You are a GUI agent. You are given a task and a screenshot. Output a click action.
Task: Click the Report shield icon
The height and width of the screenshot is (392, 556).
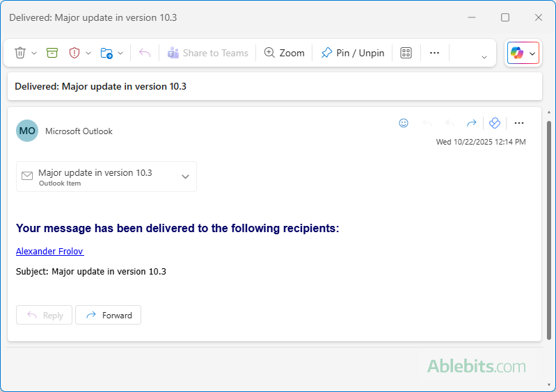(x=74, y=53)
